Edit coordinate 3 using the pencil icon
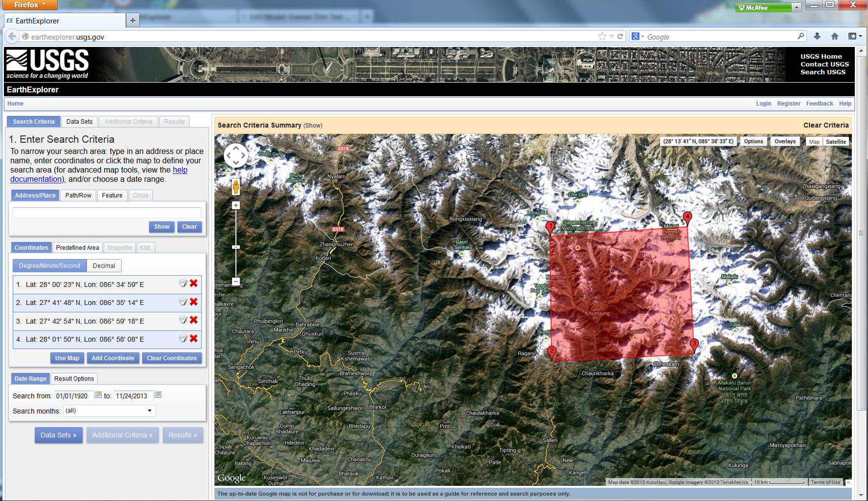868x501 pixels. (183, 319)
